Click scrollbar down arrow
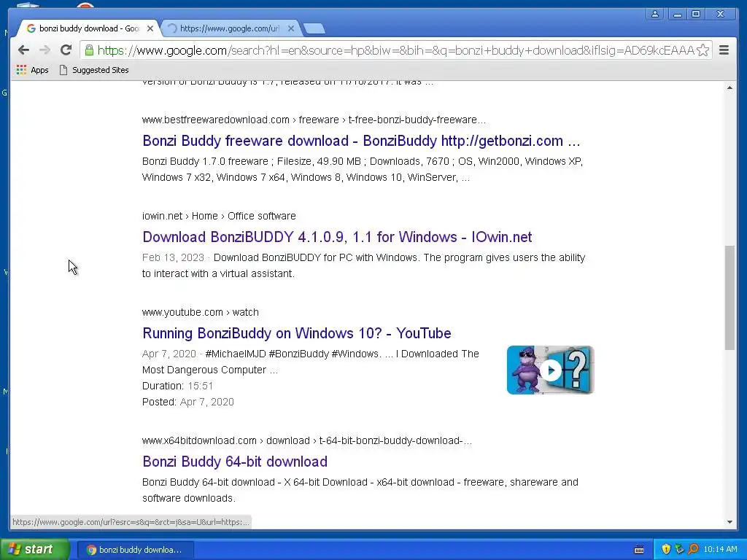This screenshot has width=747, height=560. (x=729, y=522)
